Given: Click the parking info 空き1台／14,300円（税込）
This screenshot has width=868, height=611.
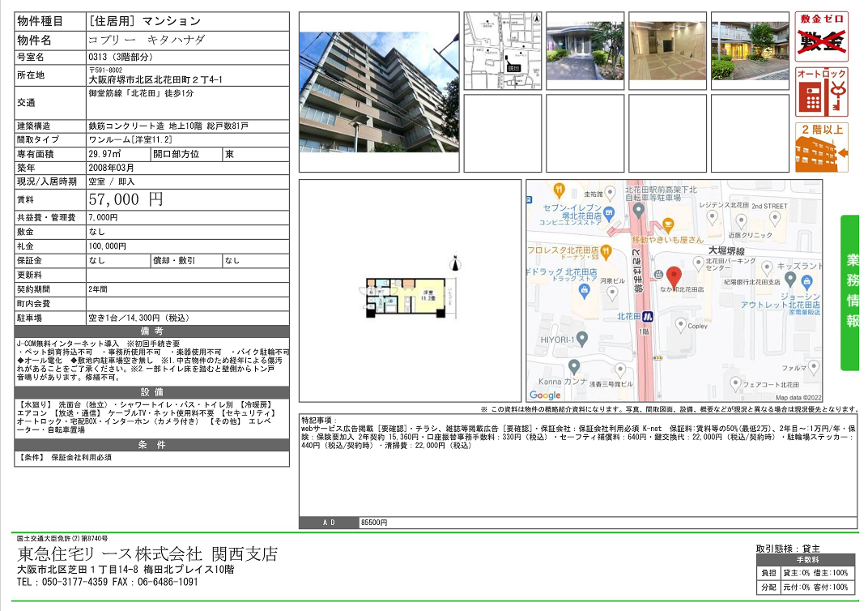Looking at the screenshot, I should 139,318.
